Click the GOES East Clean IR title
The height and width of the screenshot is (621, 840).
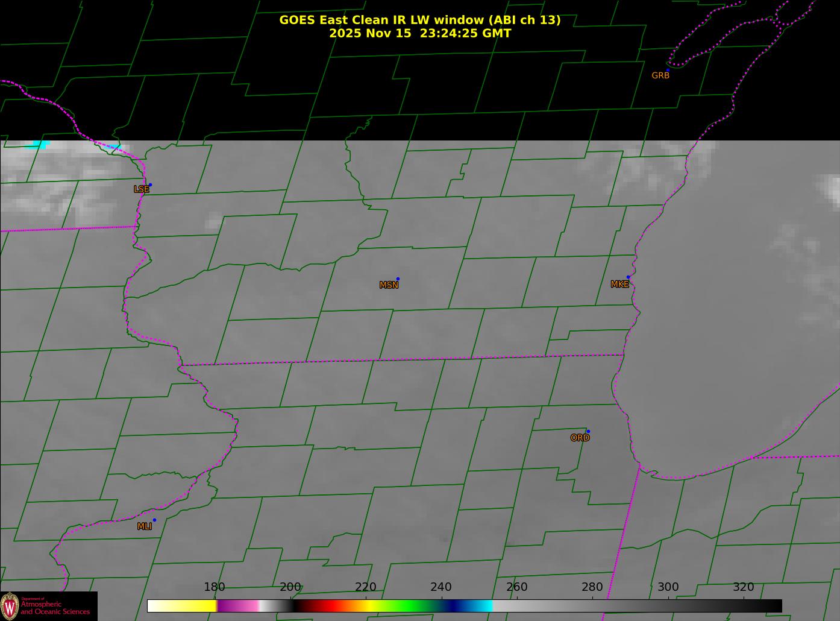[x=419, y=20]
